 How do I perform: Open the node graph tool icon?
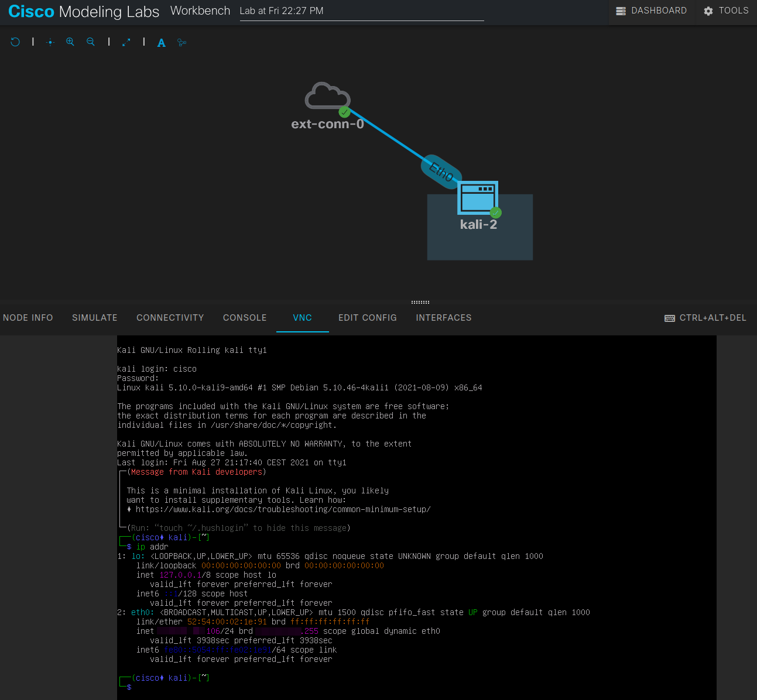point(181,42)
